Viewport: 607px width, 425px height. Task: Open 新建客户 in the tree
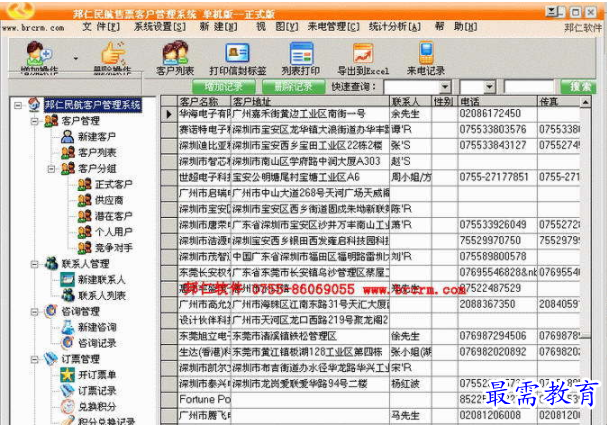click(x=97, y=137)
